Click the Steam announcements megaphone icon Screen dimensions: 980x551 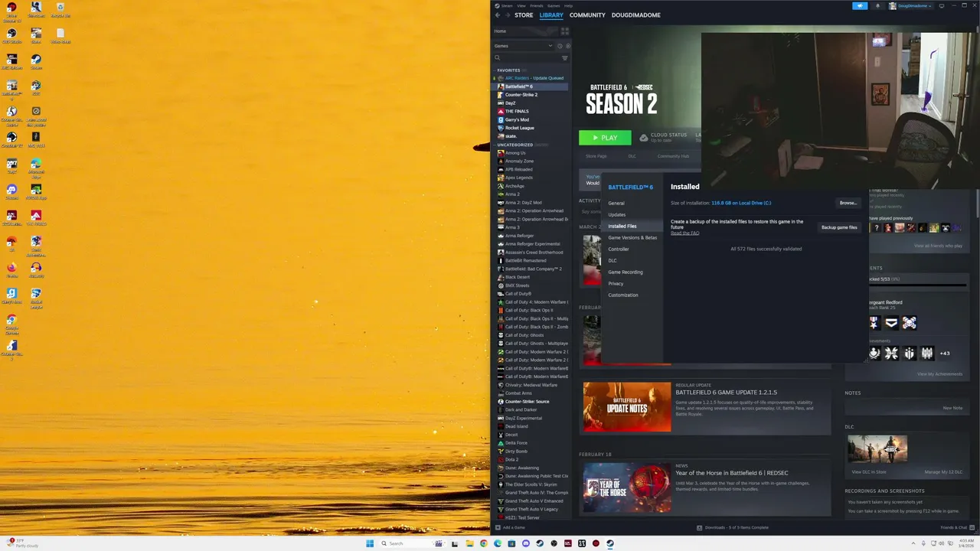click(860, 5)
